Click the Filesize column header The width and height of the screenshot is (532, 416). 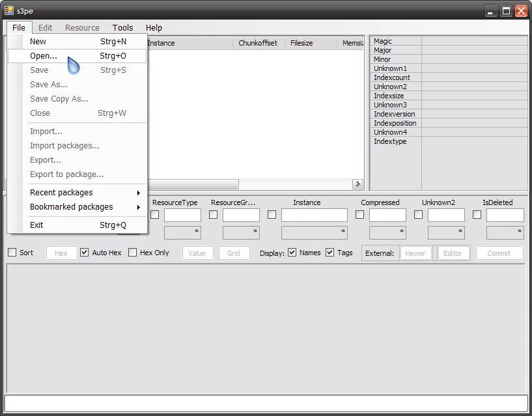tap(311, 43)
